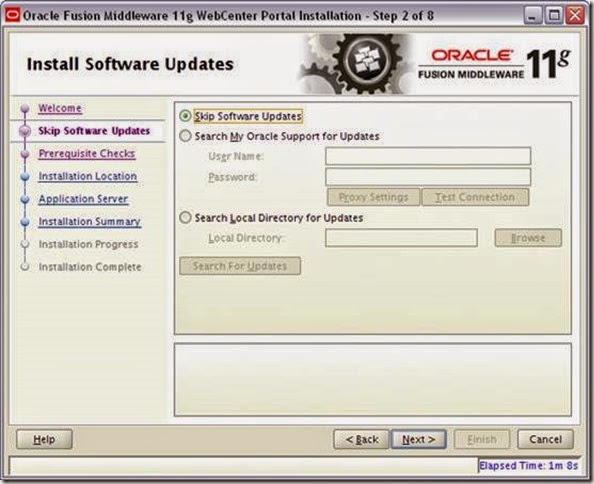The image size is (594, 484).
Task: Click Installation Complete step label
Action: [x=90, y=267]
